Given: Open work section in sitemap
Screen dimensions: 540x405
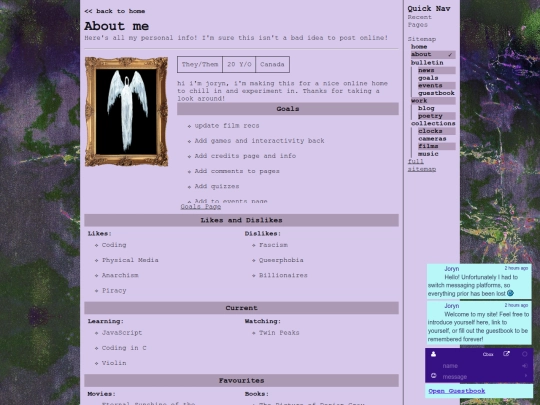Looking at the screenshot, I should pyautogui.click(x=433, y=101).
